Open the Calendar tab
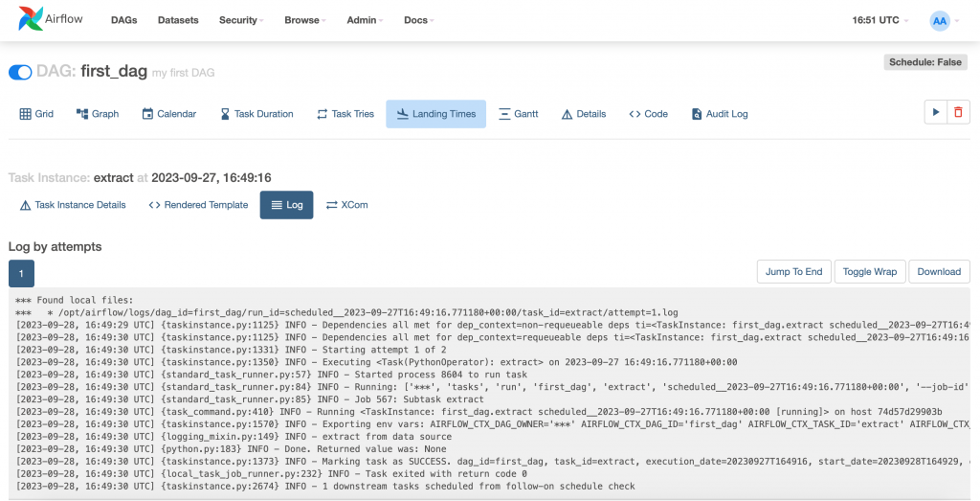The height and width of the screenshot is (501, 980). coord(168,114)
